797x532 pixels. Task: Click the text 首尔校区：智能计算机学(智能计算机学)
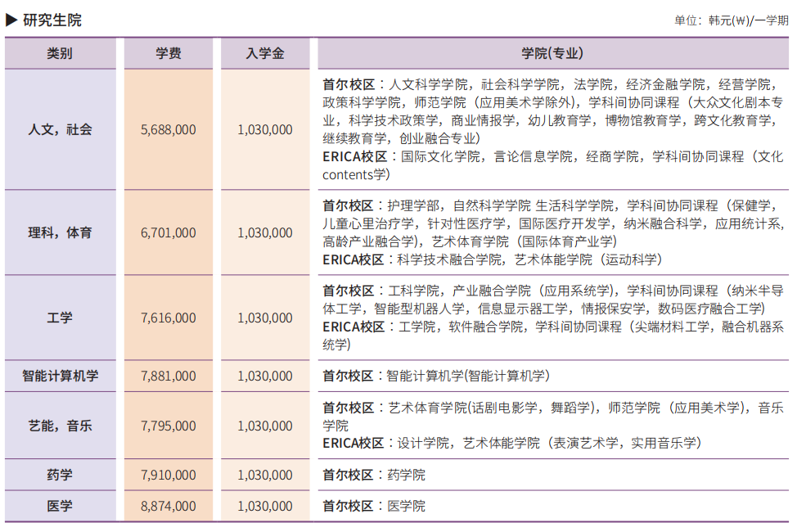tap(436, 376)
